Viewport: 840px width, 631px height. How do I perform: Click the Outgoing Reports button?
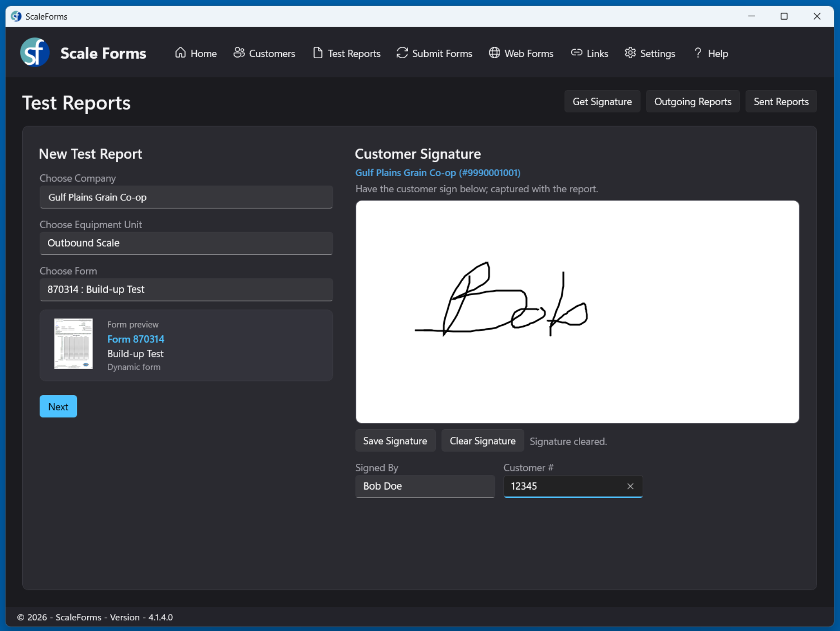point(692,102)
